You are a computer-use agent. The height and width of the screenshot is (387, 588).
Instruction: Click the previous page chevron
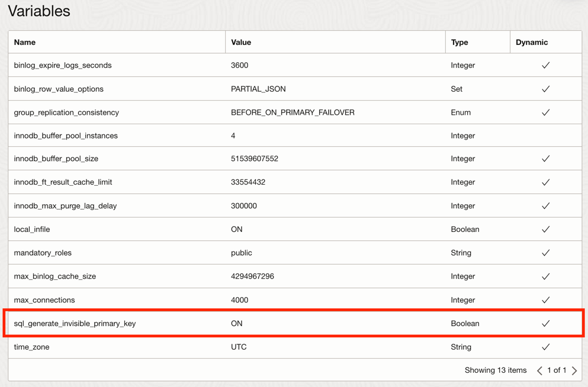[539, 370]
